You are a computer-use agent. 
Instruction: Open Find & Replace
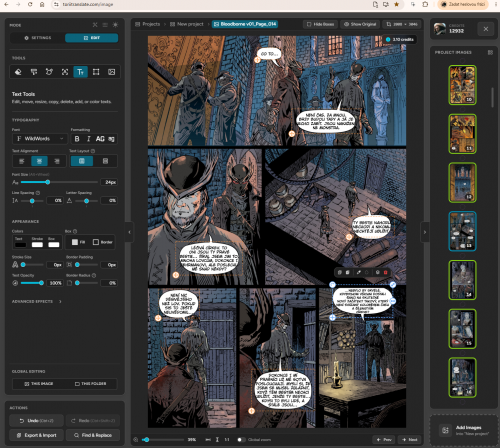pyautogui.click(x=93, y=435)
